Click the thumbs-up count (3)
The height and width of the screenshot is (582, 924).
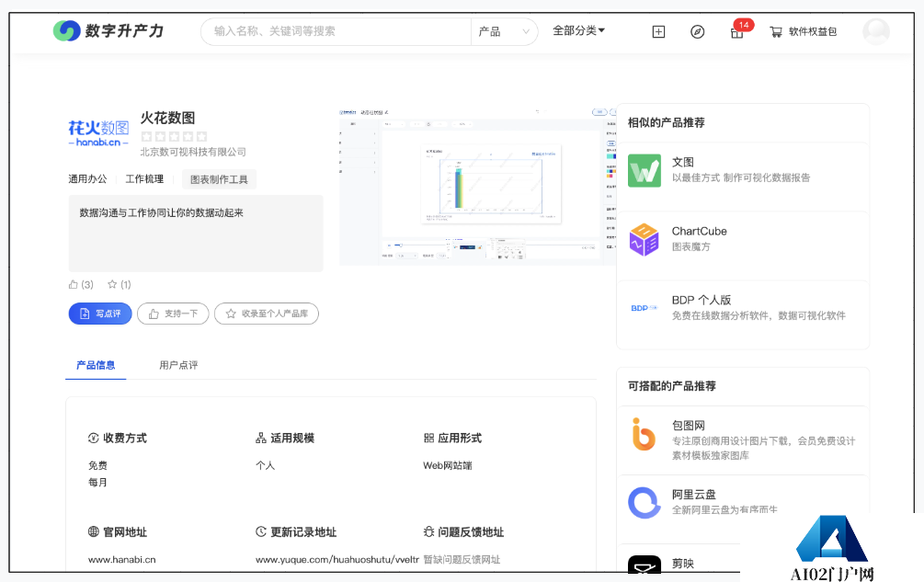coord(81,284)
